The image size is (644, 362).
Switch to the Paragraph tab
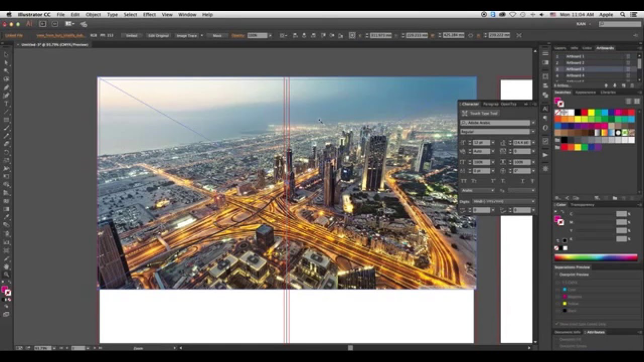490,104
